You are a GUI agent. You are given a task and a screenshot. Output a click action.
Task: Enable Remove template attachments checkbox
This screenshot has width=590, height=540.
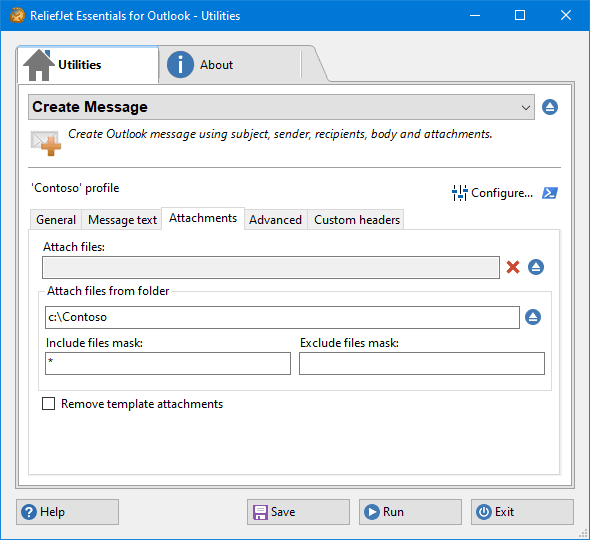click(x=49, y=403)
